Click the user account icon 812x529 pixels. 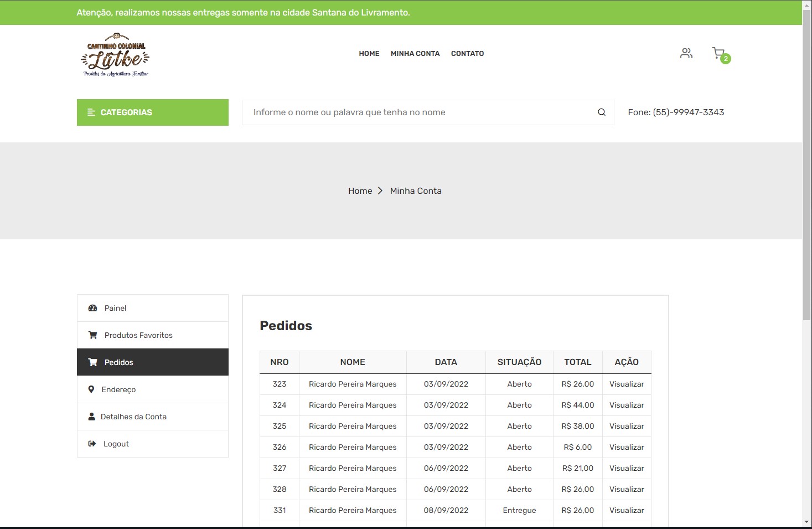[686, 53]
